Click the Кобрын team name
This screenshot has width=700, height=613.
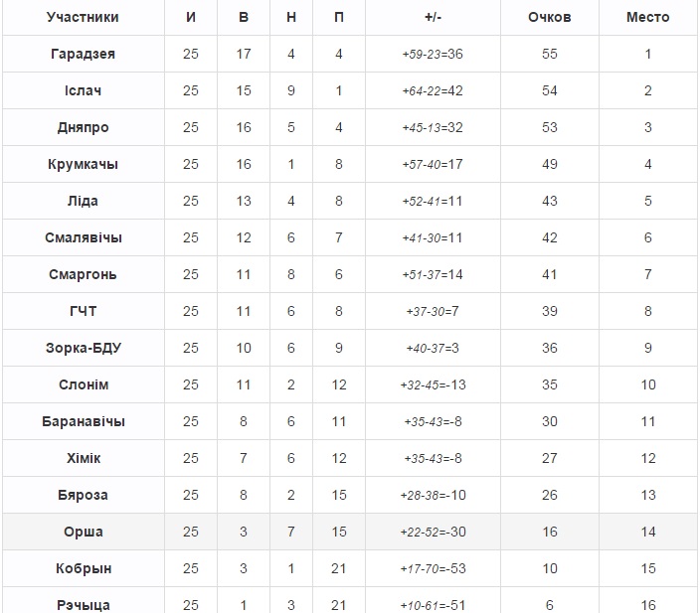[83, 568]
